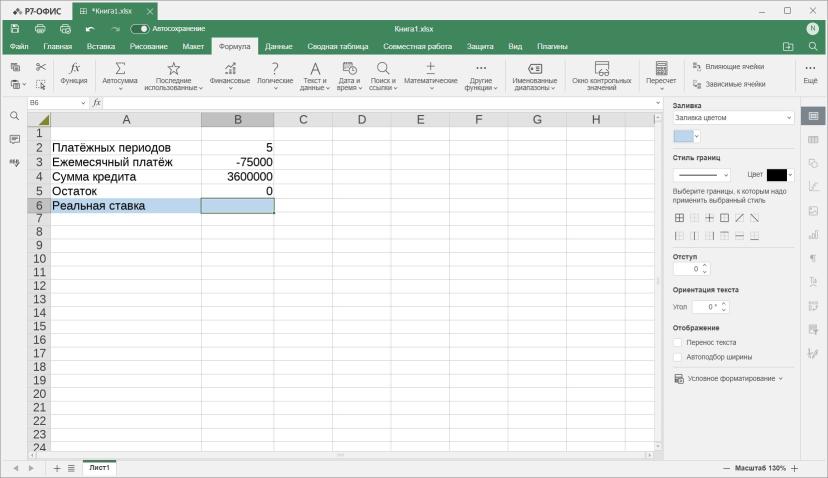Open Окно контрольных значений
Viewport: 828px width, 478px height.
tap(601, 75)
